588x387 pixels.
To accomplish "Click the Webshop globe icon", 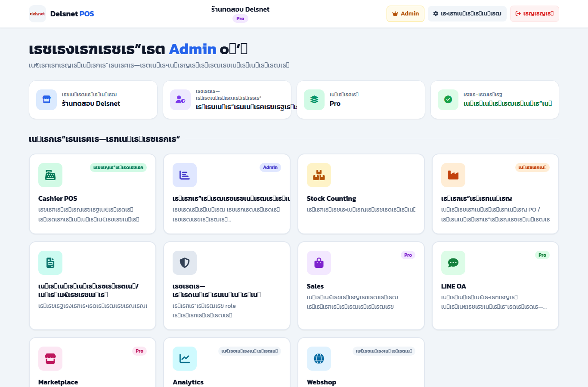I will click(x=319, y=359).
